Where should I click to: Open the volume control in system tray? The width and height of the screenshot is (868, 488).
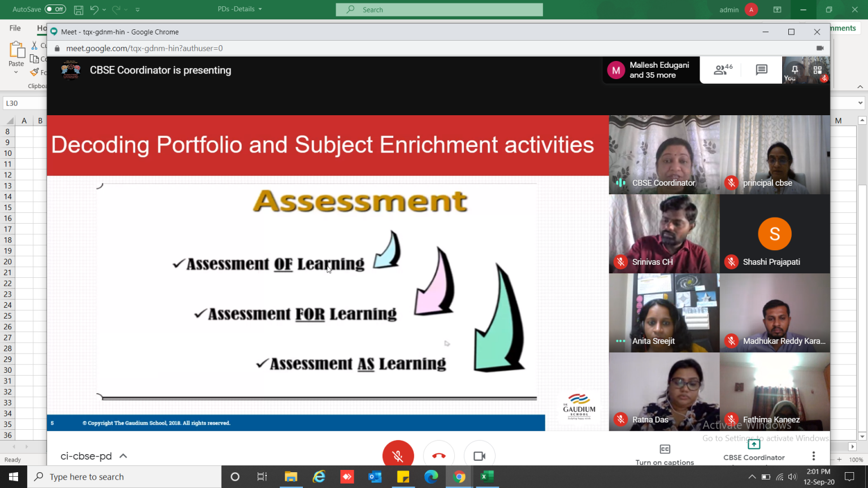[x=792, y=477]
